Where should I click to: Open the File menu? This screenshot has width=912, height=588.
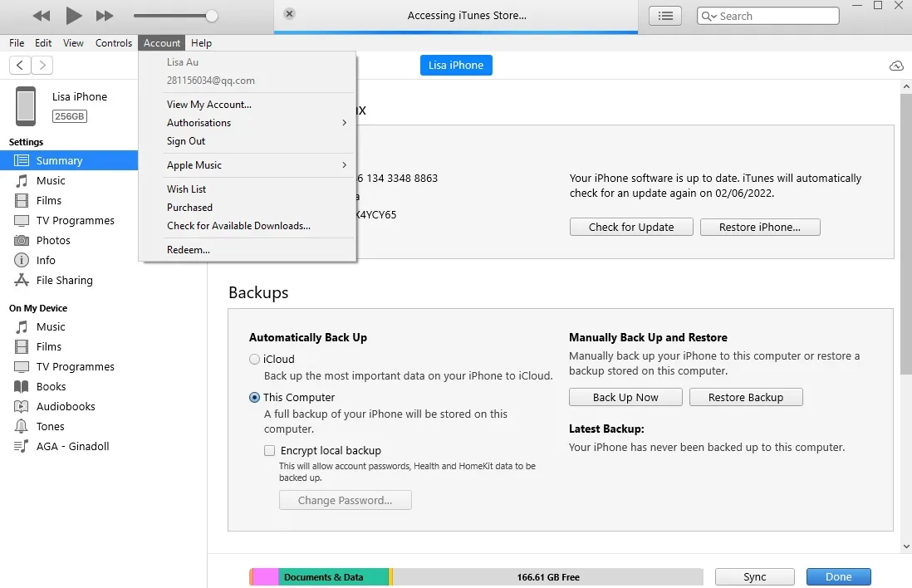[x=17, y=43]
